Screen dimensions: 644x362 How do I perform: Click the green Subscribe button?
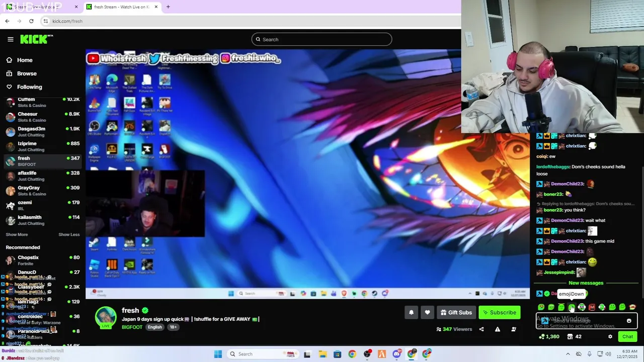click(x=500, y=312)
